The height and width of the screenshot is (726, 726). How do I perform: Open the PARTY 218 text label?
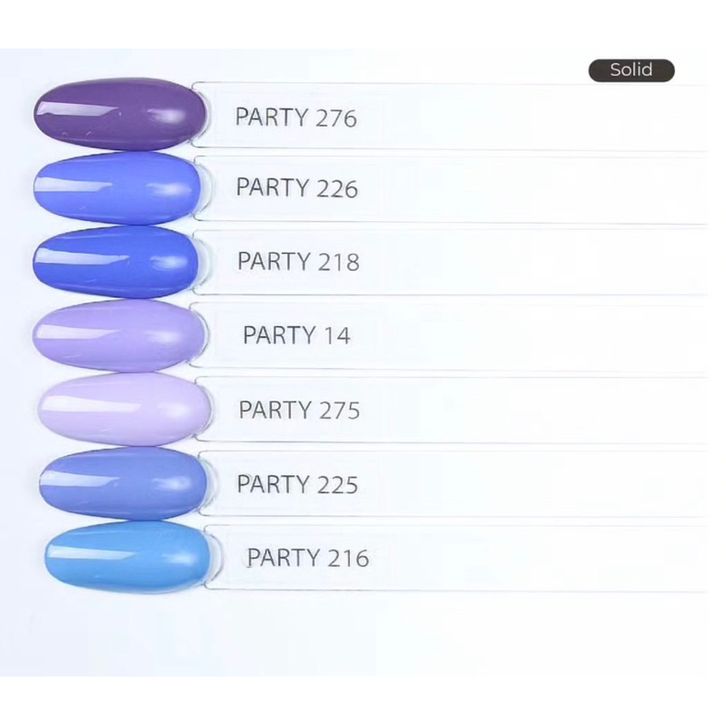point(298,261)
